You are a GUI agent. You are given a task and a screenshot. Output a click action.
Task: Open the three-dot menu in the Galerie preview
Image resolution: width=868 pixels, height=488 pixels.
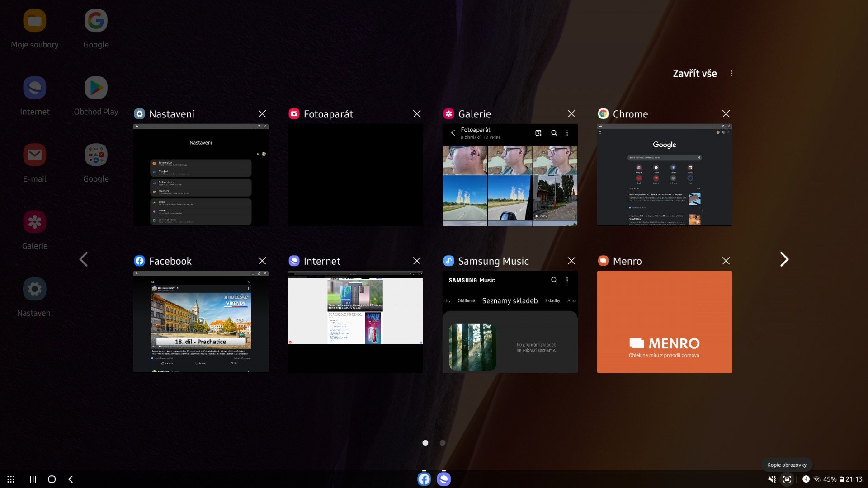567,133
